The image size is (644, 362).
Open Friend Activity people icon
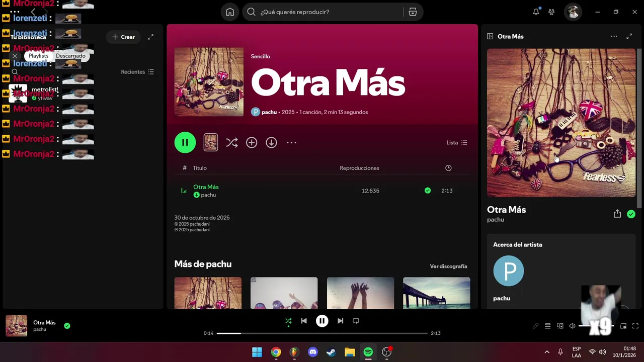click(551, 12)
